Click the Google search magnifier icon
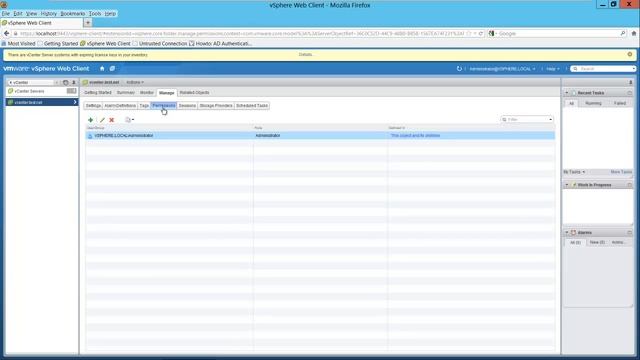 click(623, 33)
